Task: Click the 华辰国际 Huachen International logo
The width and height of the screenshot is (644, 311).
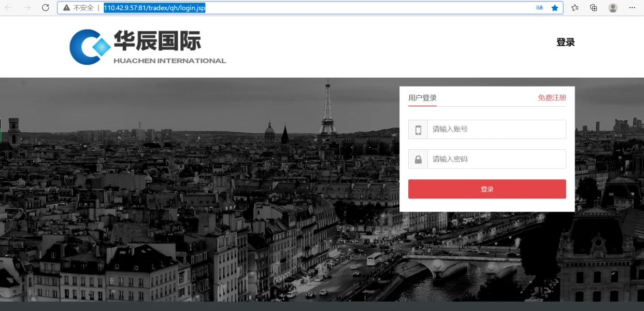Action: pos(148,47)
